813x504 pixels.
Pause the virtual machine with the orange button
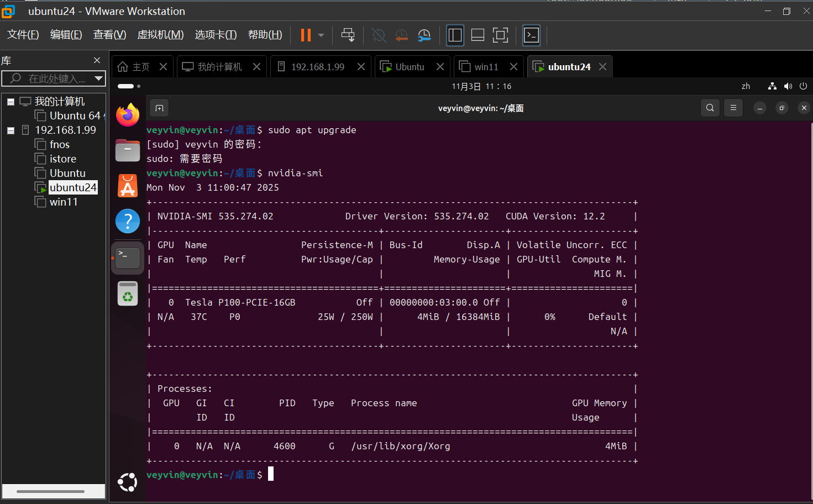305,35
